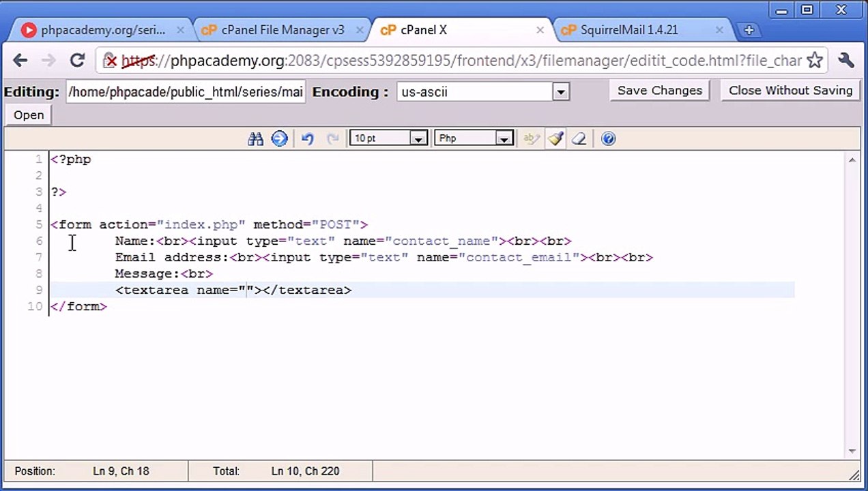Click line number 3 in the gutter
This screenshot has height=491, width=868.
click(40, 192)
